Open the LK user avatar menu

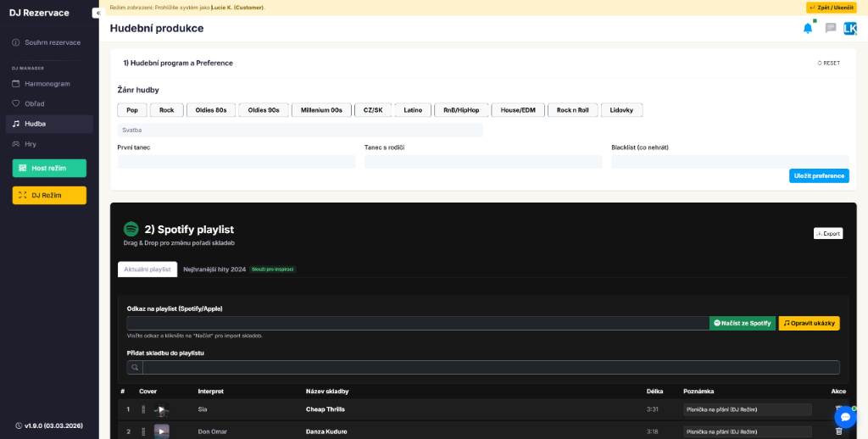pos(849,28)
